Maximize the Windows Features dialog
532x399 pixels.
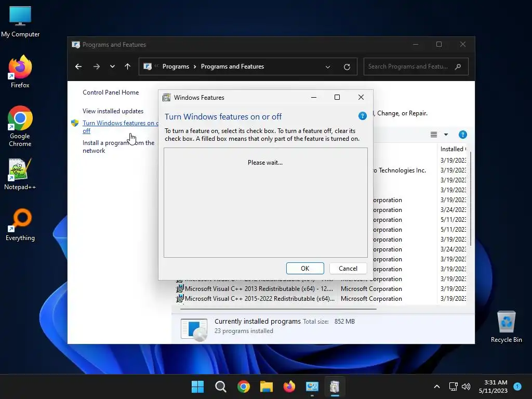pos(337,97)
